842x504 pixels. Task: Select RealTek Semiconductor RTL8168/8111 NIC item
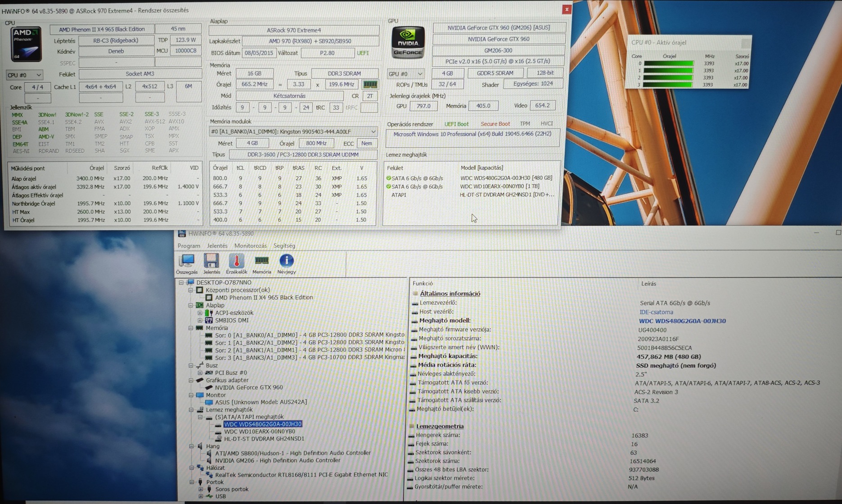pos(301,475)
